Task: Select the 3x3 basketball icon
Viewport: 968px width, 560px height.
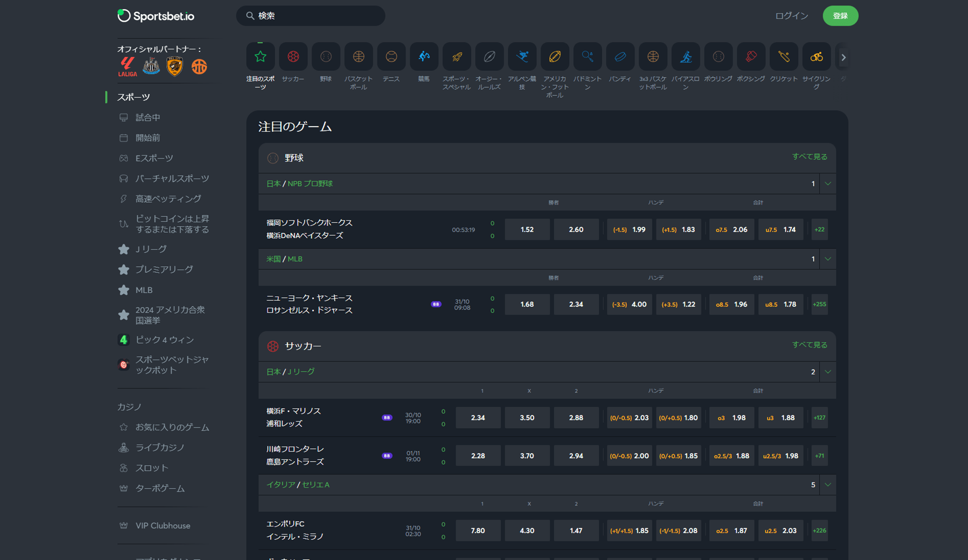Action: (x=653, y=57)
